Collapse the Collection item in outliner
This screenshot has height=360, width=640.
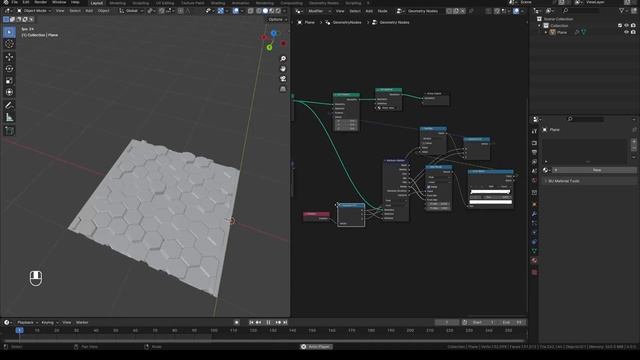[x=540, y=25]
